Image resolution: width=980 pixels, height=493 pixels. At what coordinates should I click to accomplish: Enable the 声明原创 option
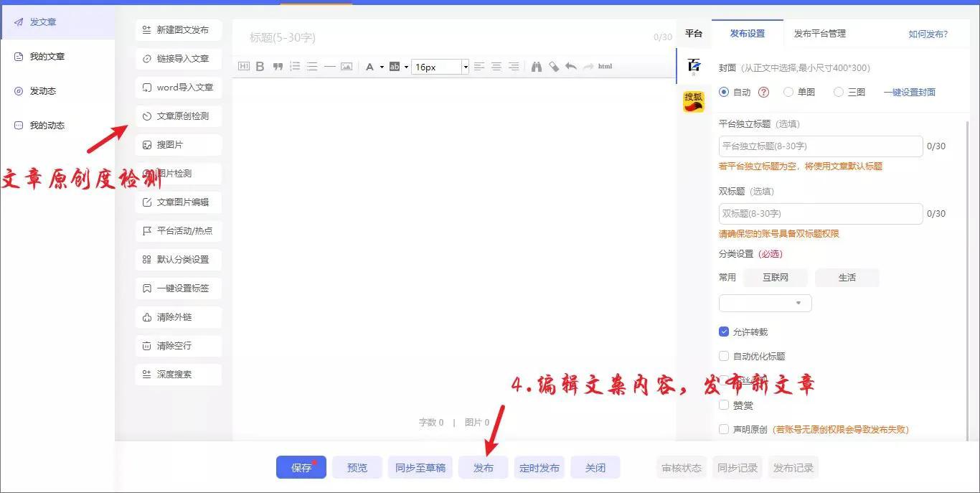coord(724,429)
